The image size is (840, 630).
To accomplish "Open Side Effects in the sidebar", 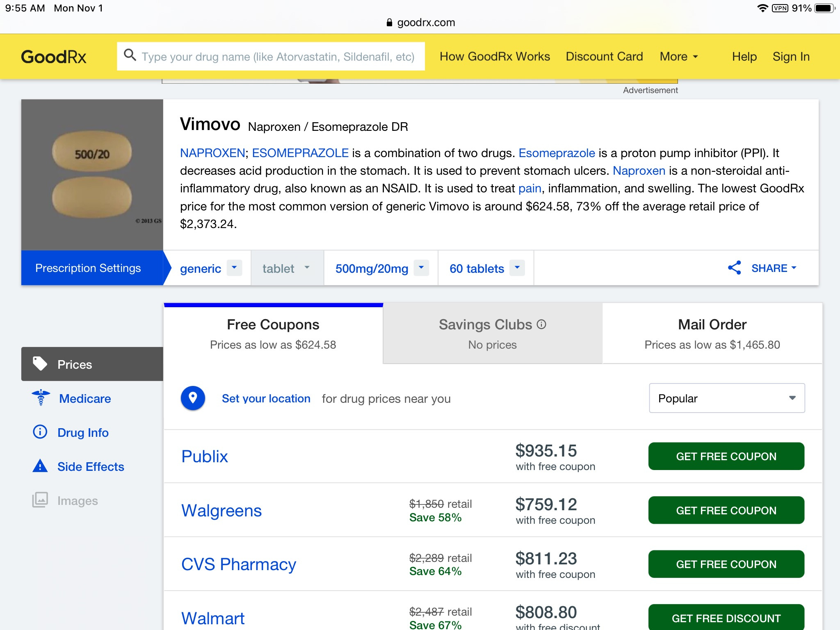I will pos(91,466).
